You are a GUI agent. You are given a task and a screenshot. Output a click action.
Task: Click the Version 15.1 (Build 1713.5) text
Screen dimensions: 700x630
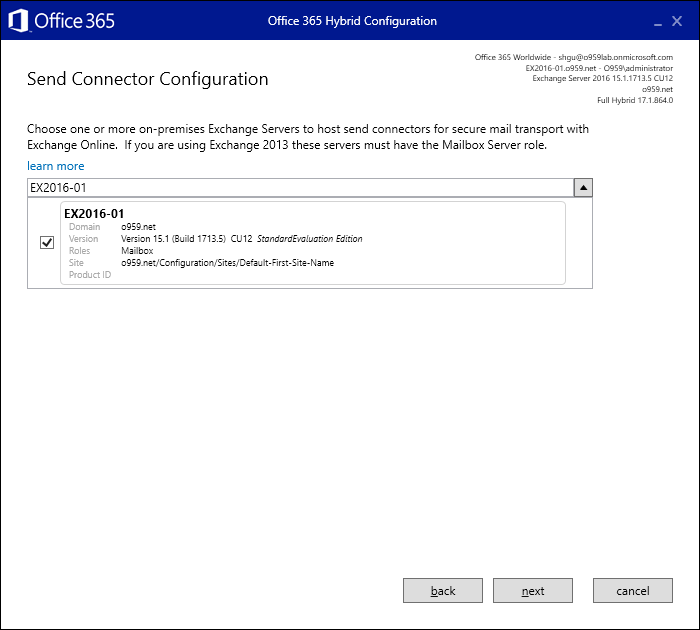173,239
